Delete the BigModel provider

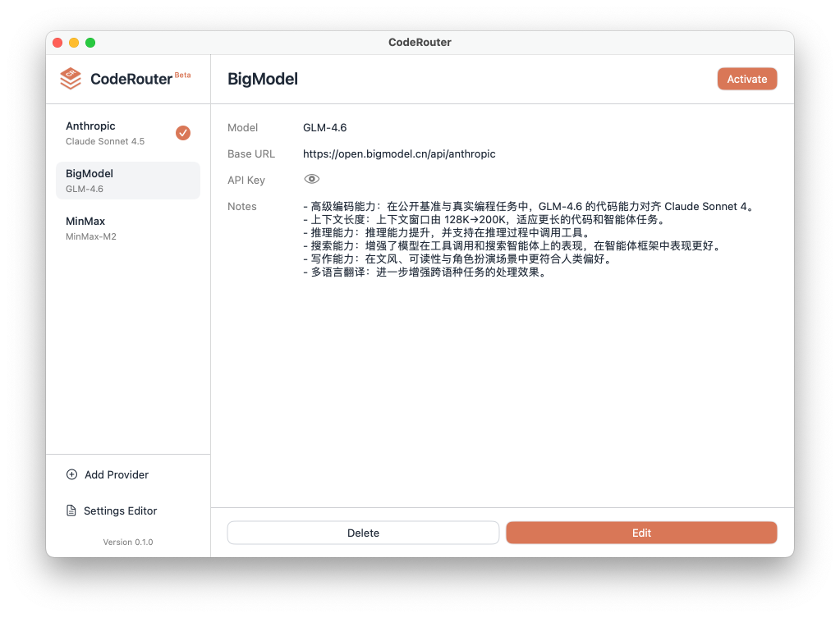pos(363,533)
